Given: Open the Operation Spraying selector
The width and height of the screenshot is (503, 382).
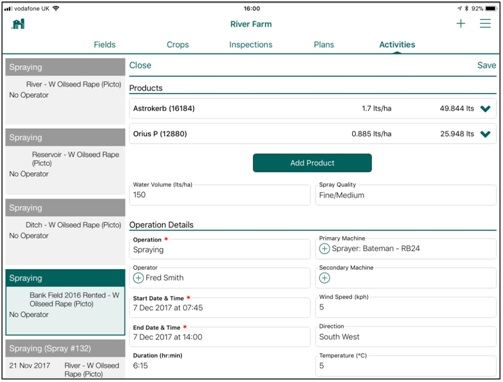Looking at the screenshot, I should pyautogui.click(x=220, y=249).
